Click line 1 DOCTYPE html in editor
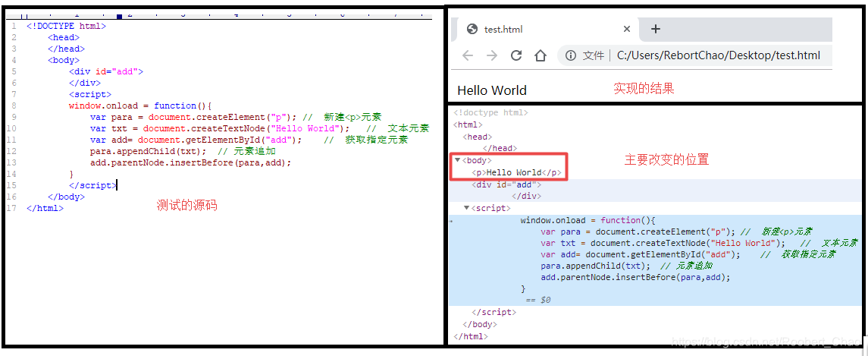This screenshot has height=356, width=868. [x=67, y=26]
